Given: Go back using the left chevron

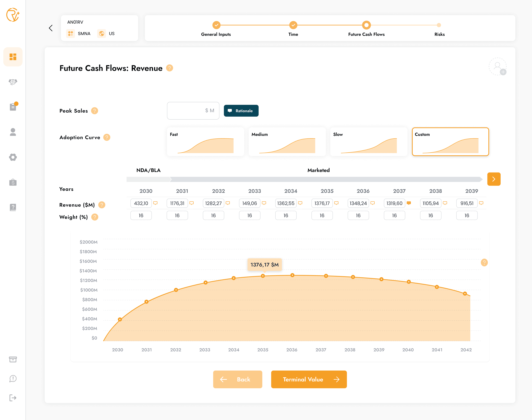Looking at the screenshot, I should click(x=51, y=28).
